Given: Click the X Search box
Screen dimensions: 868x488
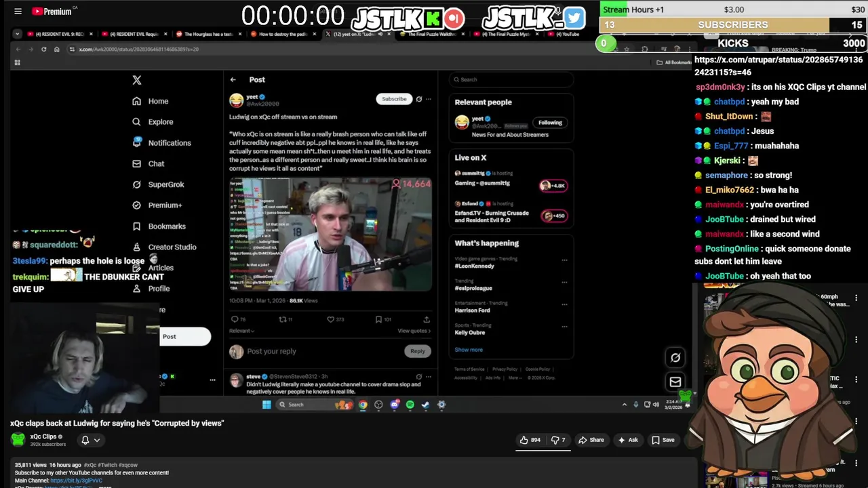Looking at the screenshot, I should point(513,80).
